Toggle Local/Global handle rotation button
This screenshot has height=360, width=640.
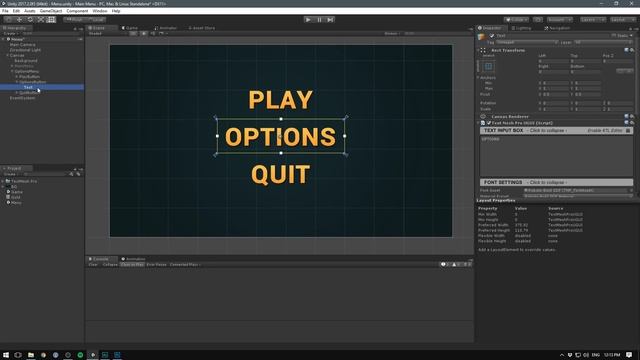pos(96,20)
